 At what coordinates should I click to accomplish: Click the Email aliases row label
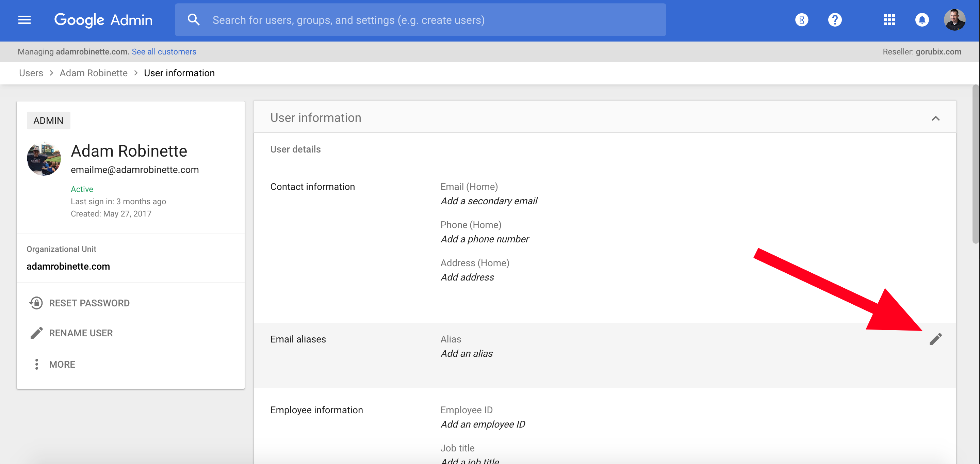(298, 339)
